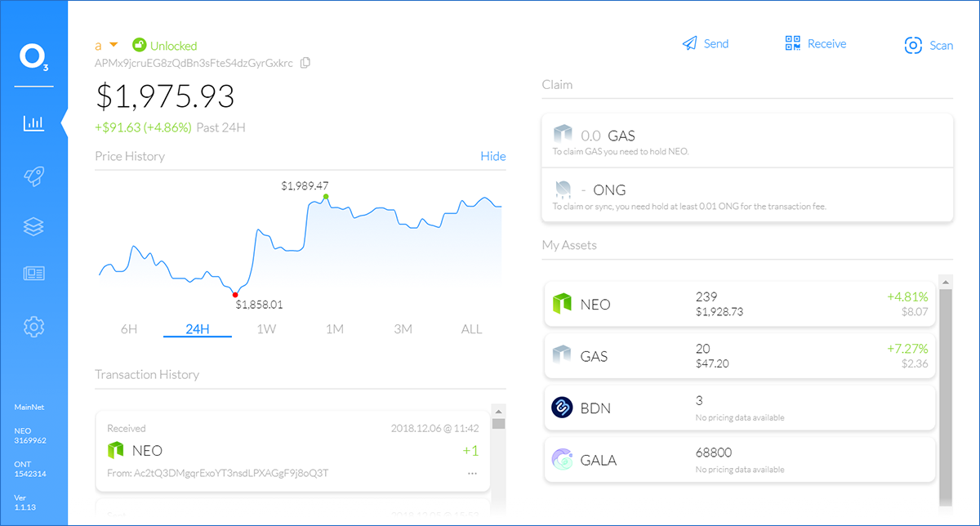Click the Receive button
The width and height of the screenshot is (980, 526).
[815, 43]
